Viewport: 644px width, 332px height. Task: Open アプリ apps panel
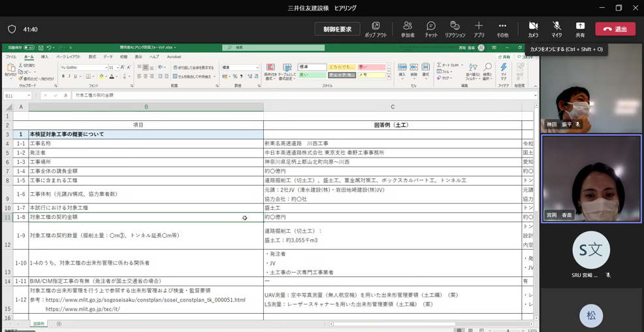(x=479, y=29)
